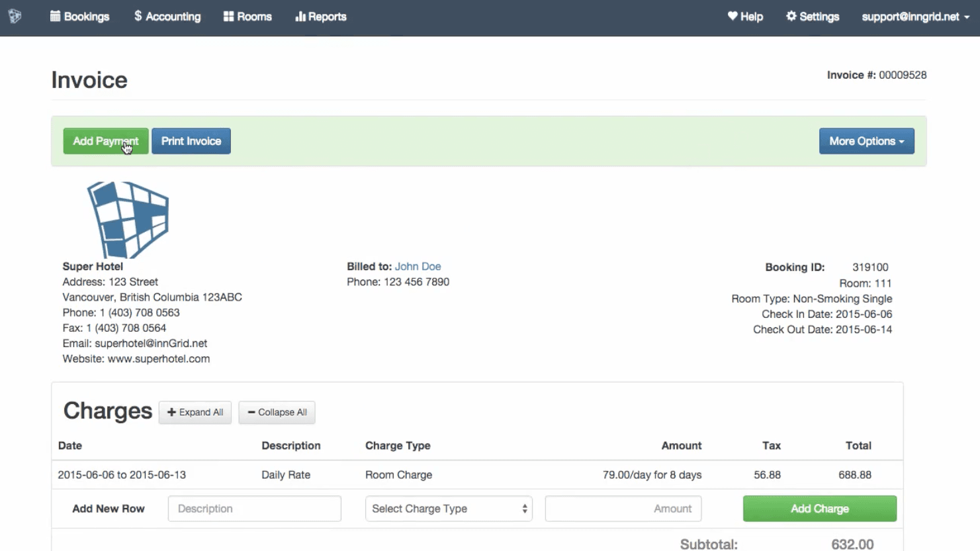
Task: Open the Select Charge Type dropdown
Action: click(449, 509)
